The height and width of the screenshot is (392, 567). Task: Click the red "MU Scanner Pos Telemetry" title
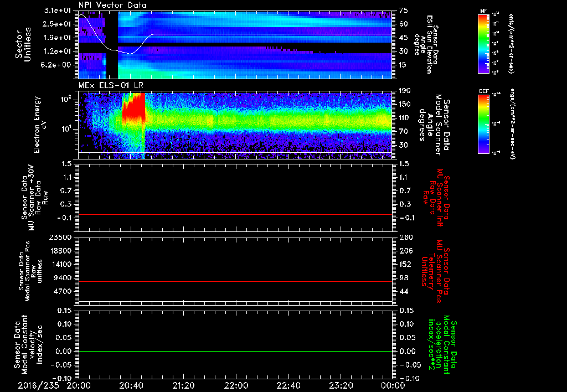[x=435, y=271]
